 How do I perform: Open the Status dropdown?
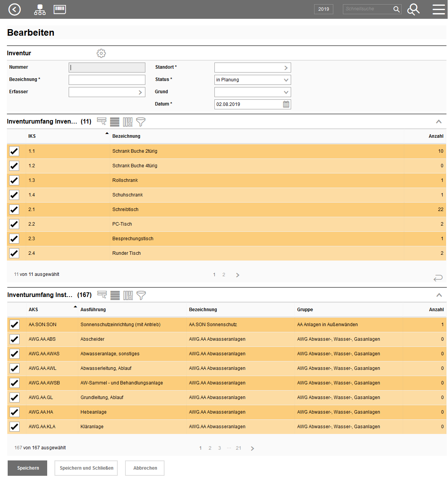tap(252, 80)
